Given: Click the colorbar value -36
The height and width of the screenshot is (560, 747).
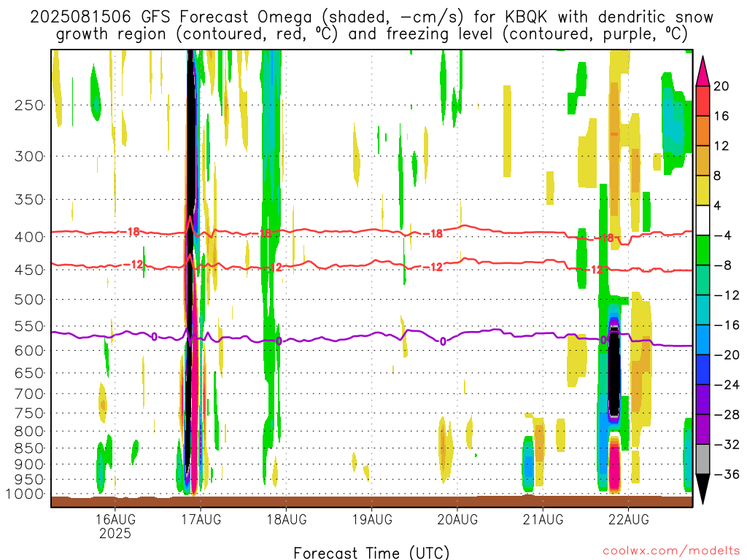Looking at the screenshot, I should pyautogui.click(x=727, y=474).
